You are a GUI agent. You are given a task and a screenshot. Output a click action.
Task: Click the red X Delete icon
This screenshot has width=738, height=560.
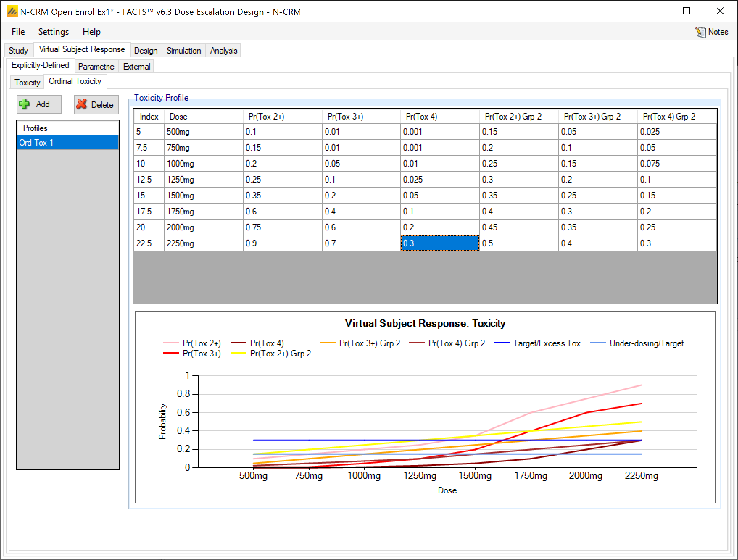click(82, 104)
